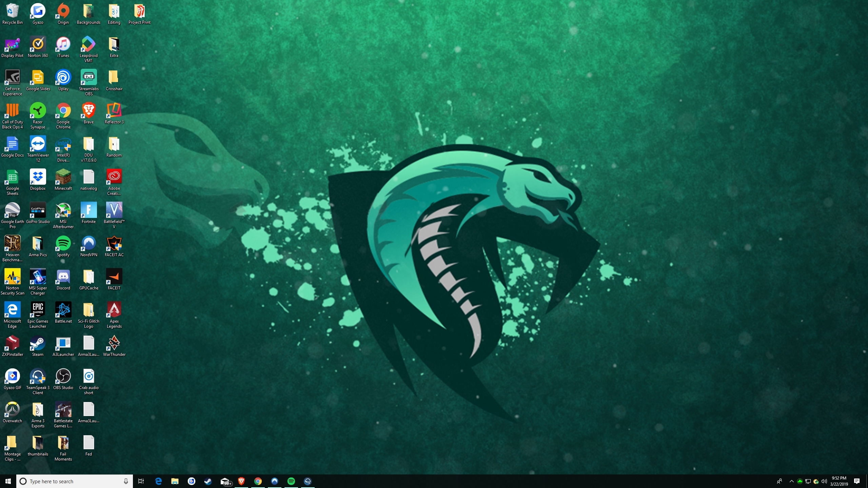Click the Windows Start button
The image size is (868, 488).
[x=8, y=481]
